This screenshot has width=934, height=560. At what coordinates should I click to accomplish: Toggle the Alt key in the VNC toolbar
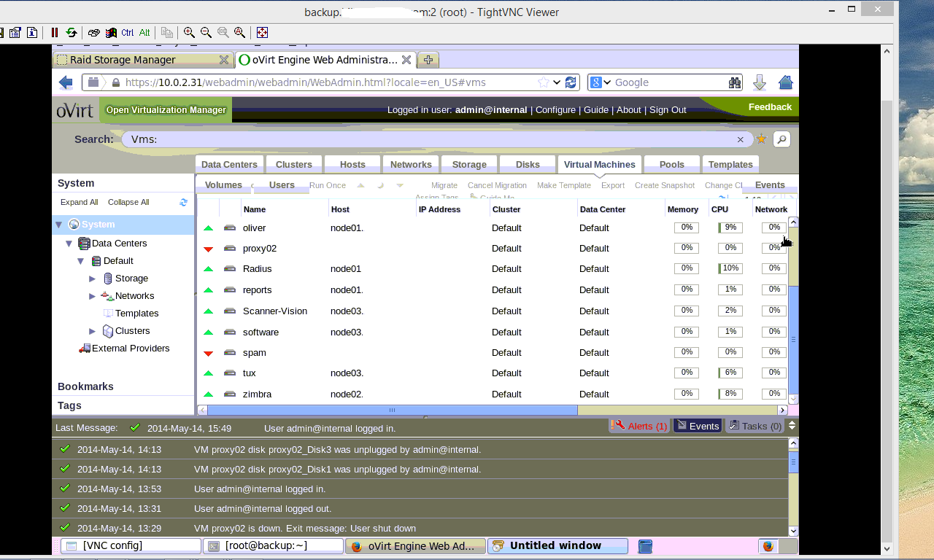click(x=144, y=32)
